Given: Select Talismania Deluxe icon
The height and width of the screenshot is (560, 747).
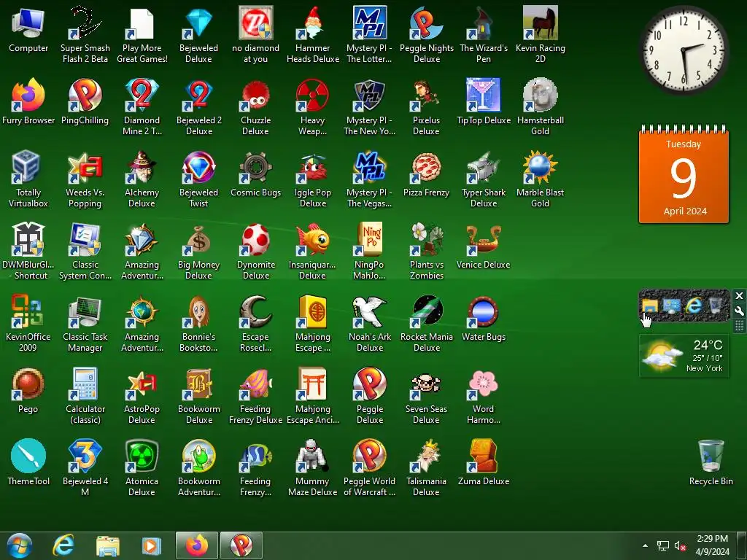Looking at the screenshot, I should click(426, 456).
